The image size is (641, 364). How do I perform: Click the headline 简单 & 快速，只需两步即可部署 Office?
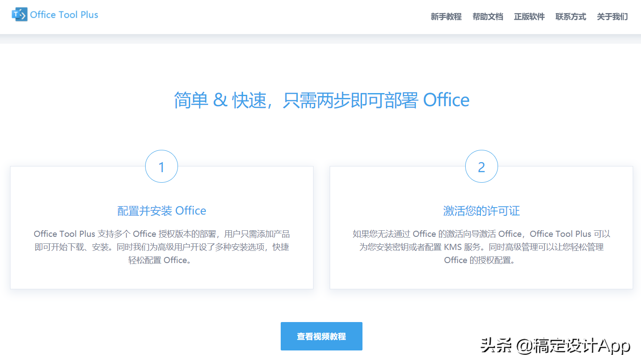[x=321, y=100]
